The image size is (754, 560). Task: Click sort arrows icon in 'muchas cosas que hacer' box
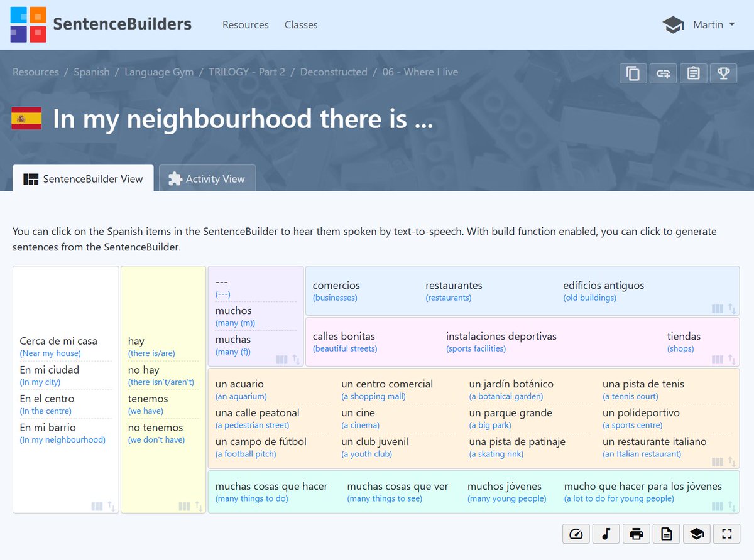click(731, 506)
